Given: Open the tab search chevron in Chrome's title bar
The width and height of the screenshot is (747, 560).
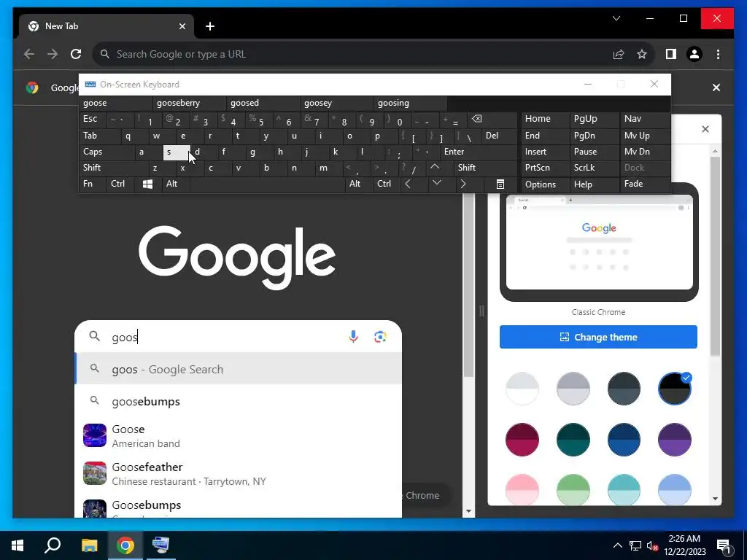Looking at the screenshot, I should point(616,18).
